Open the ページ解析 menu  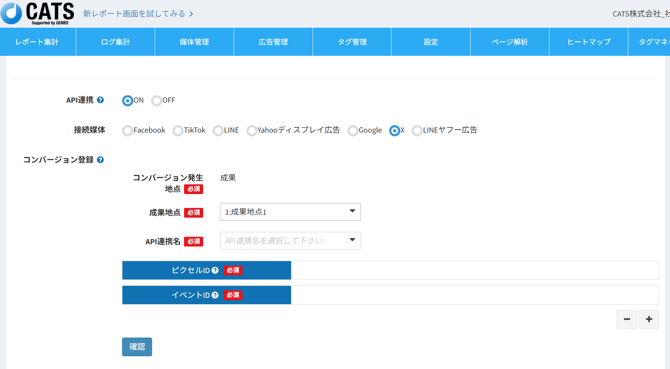pos(510,42)
